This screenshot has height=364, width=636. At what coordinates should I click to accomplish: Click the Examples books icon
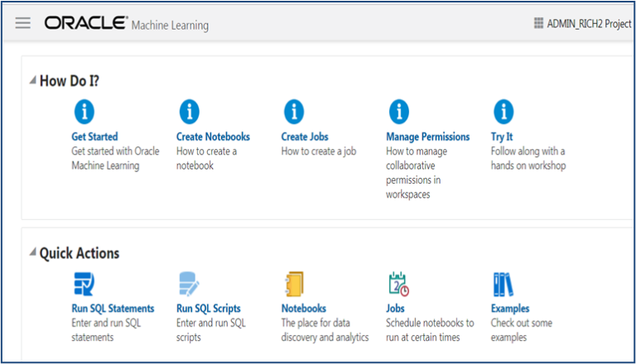[x=503, y=284]
